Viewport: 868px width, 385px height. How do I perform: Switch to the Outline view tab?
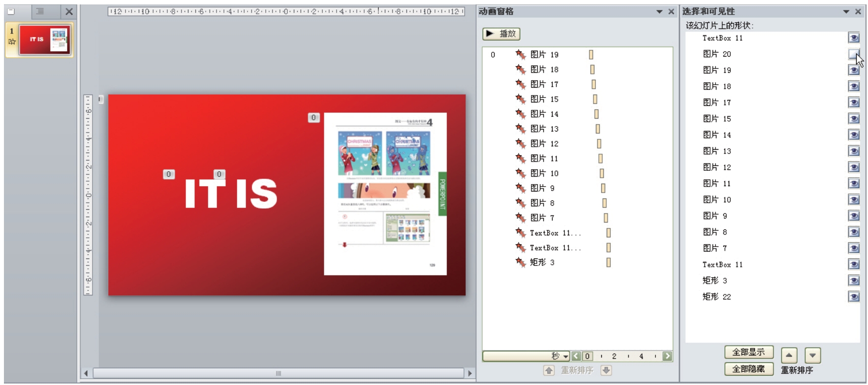click(x=40, y=11)
